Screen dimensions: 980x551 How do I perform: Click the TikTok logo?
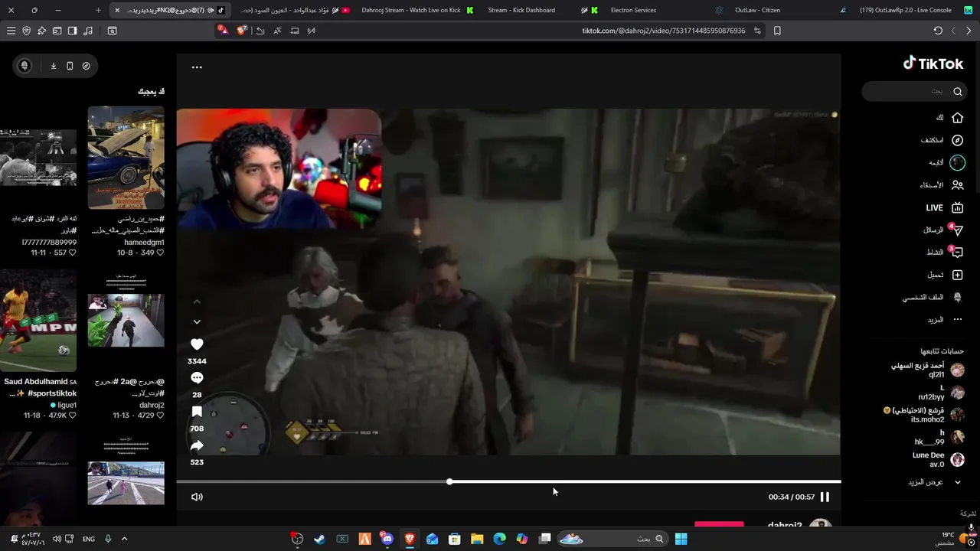tap(933, 64)
